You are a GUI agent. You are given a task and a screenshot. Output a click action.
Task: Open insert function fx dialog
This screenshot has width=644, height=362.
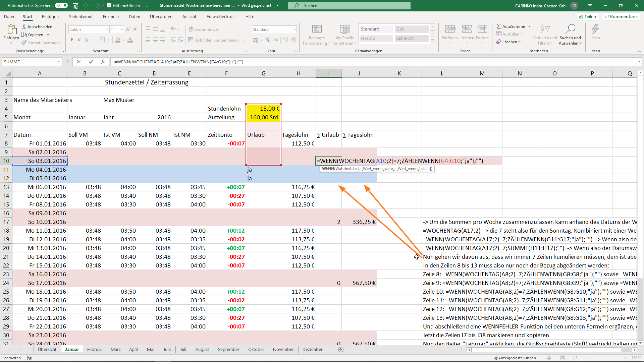coord(103,62)
